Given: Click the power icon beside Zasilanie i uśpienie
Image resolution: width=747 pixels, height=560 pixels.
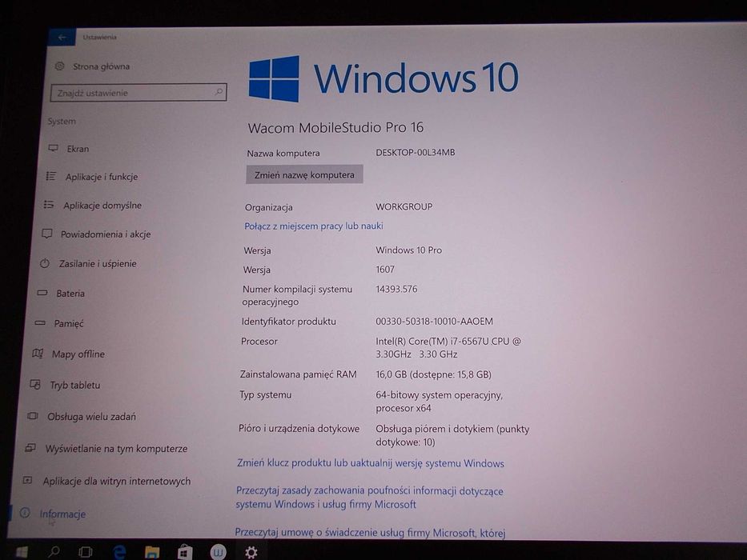Looking at the screenshot, I should [44, 263].
